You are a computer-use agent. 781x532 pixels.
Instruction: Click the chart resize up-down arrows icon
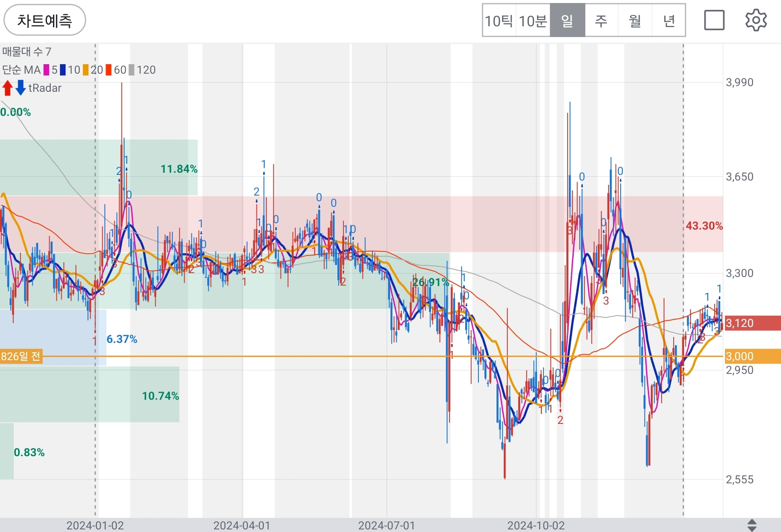pyautogui.click(x=752, y=525)
